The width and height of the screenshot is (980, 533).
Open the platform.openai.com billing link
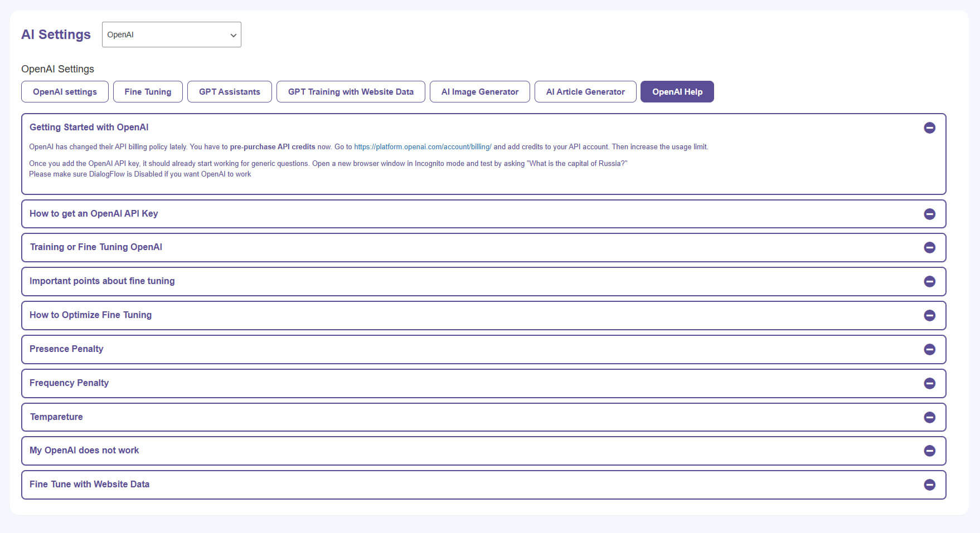coord(423,147)
